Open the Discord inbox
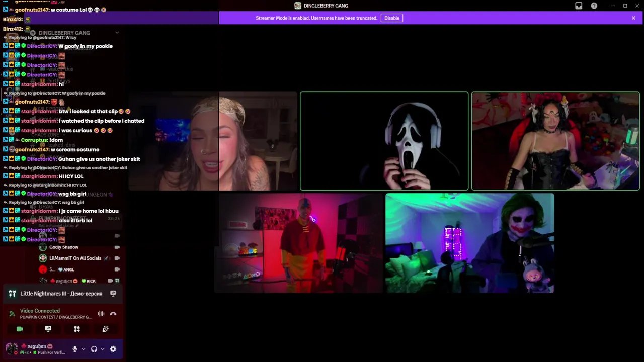Image resolution: width=644 pixels, height=362 pixels. [x=579, y=6]
